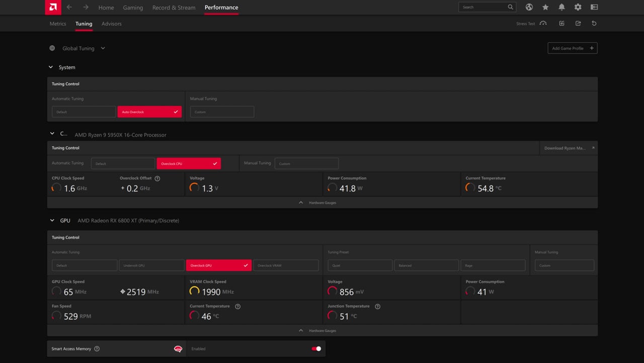The height and width of the screenshot is (363, 644).
Task: Click the external link arrow on Download Ryzen Master
Action: 593,148
